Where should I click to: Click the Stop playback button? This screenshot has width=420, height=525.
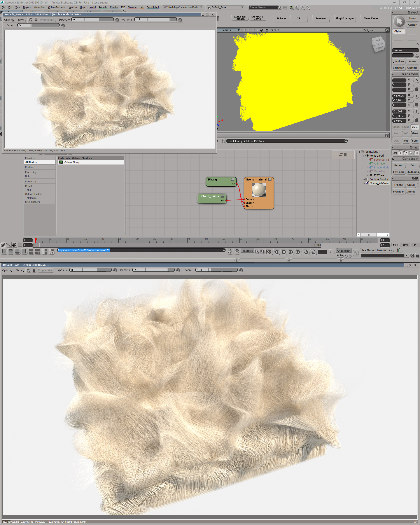(284, 252)
